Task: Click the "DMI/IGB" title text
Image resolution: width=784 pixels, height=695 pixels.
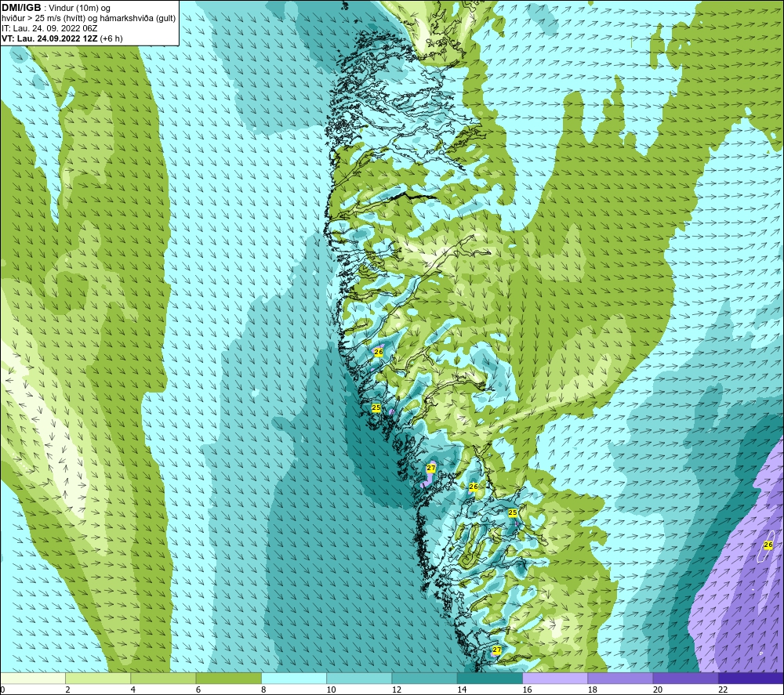Action: point(21,8)
